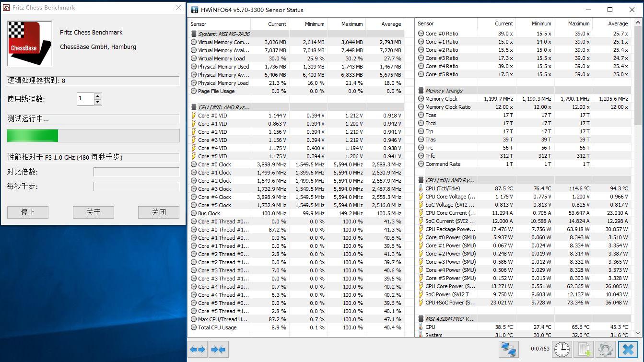The height and width of the screenshot is (362, 644).
Task: Click the Virtual Memory Committed row icon
Action: point(194,42)
